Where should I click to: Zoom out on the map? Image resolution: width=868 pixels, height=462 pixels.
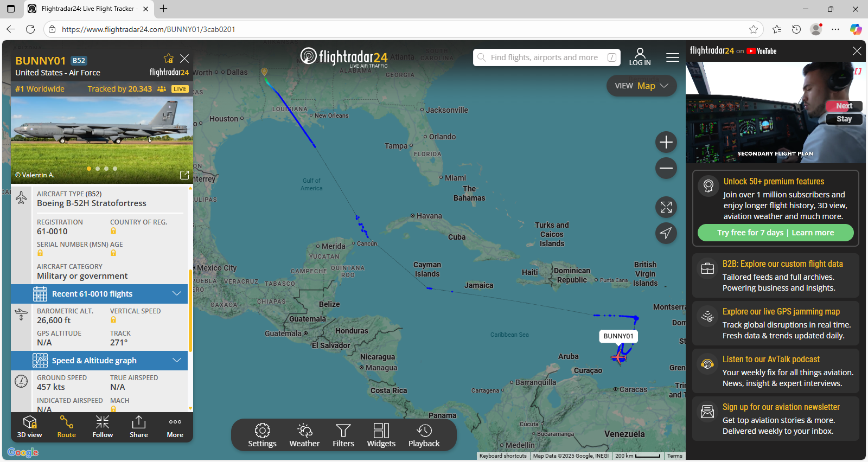[666, 168]
